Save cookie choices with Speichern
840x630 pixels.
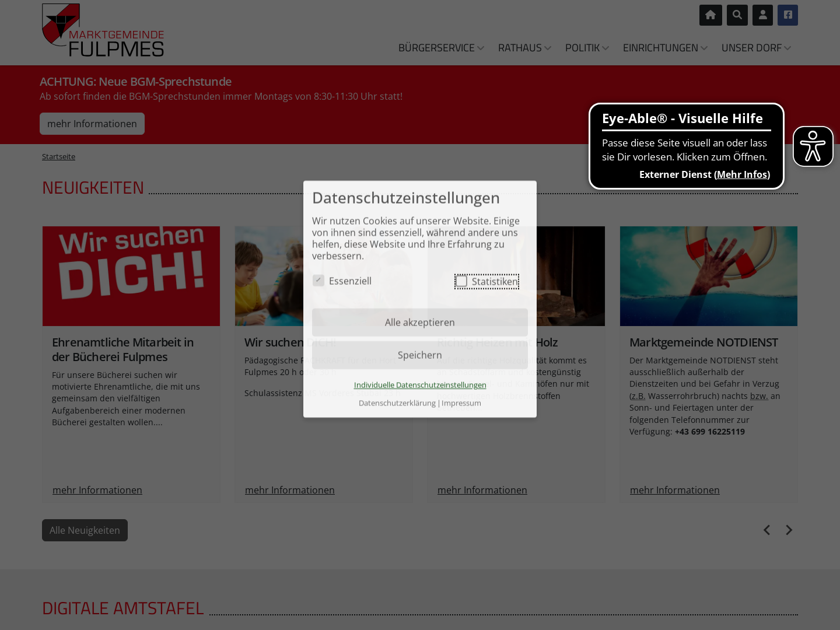pyautogui.click(x=420, y=355)
